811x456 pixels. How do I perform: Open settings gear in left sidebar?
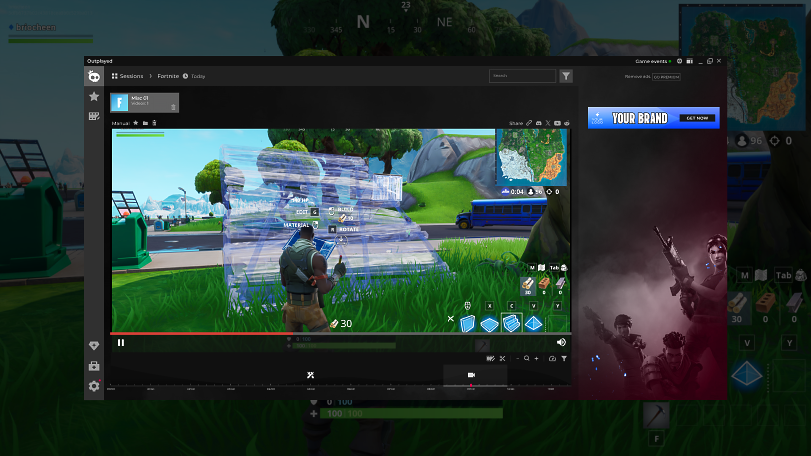click(94, 386)
